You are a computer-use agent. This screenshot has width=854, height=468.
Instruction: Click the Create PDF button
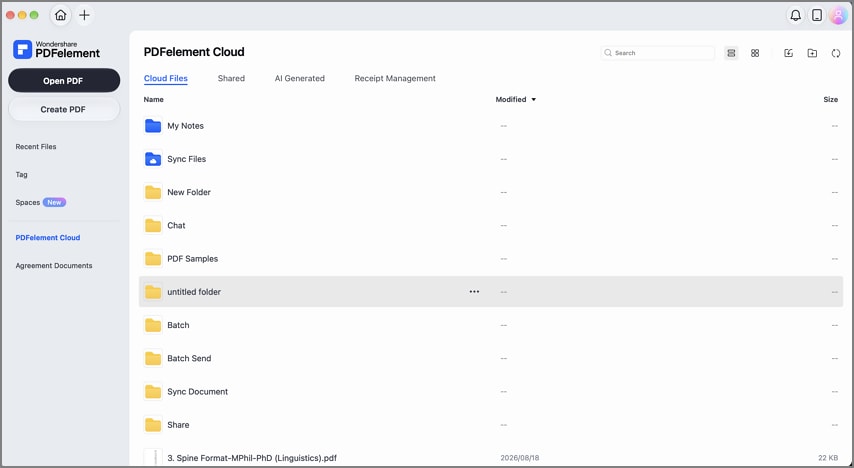pyautogui.click(x=64, y=110)
